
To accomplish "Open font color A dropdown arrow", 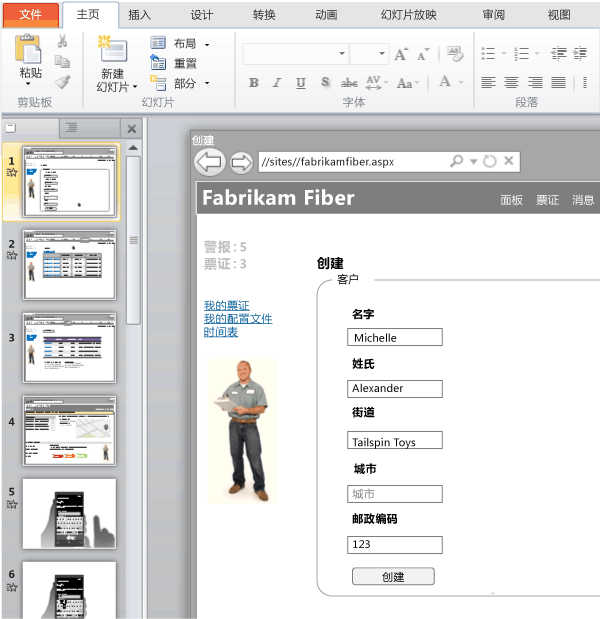I will pos(461,82).
